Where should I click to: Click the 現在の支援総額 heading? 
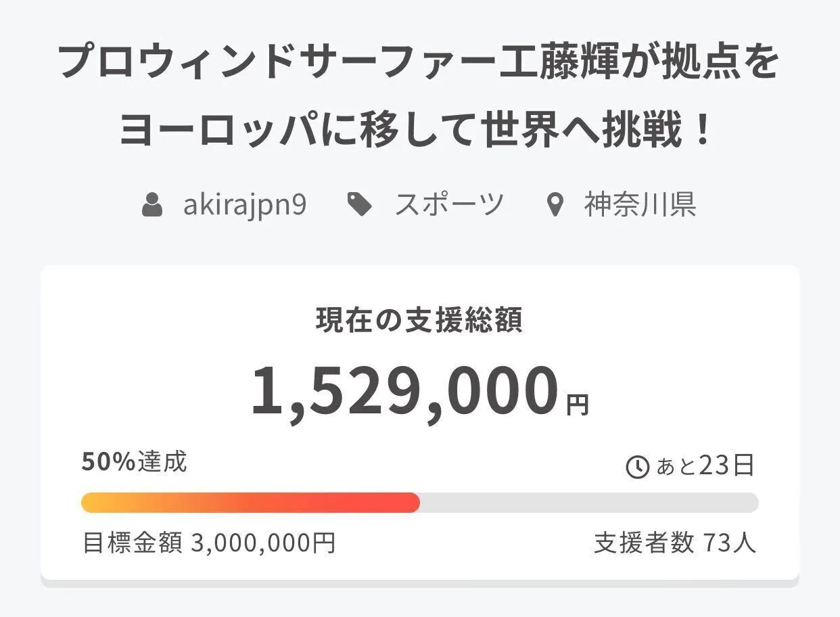(419, 321)
